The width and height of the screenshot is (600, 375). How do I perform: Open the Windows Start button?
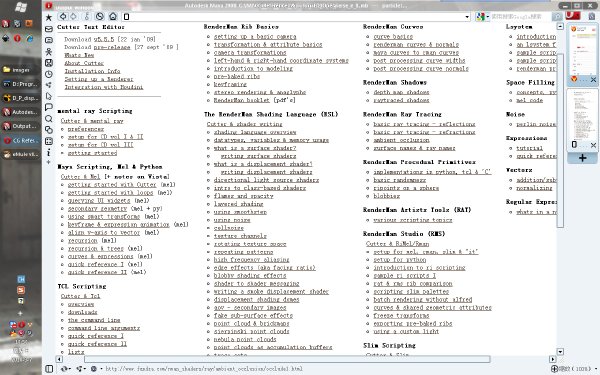[x=21, y=7]
